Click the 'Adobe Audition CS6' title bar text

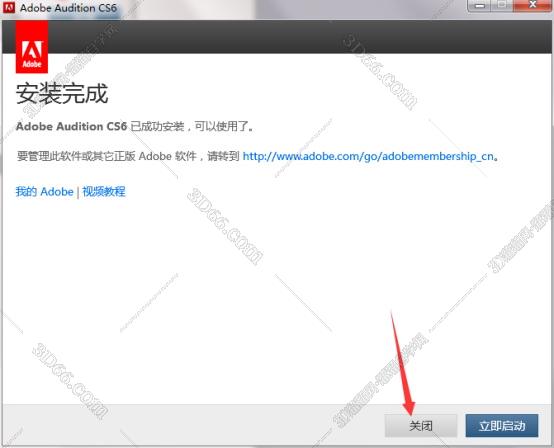(x=68, y=7)
